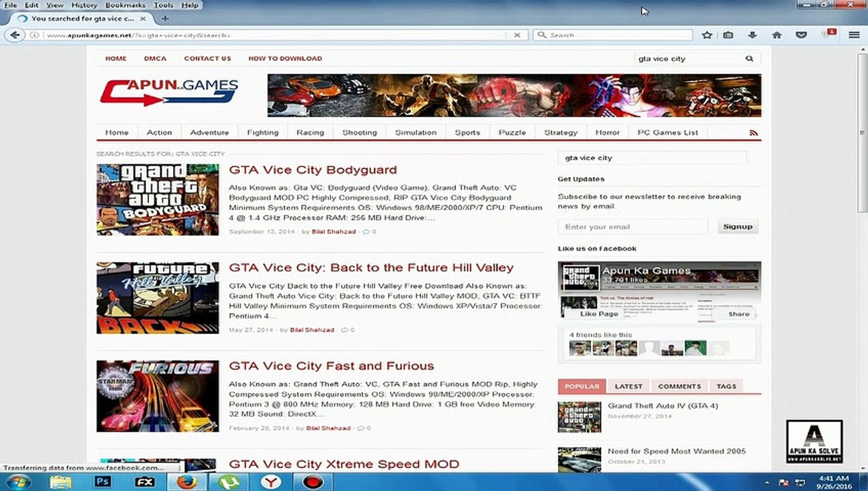Image resolution: width=868 pixels, height=491 pixels.
Task: Open the Action category
Action: [x=159, y=132]
